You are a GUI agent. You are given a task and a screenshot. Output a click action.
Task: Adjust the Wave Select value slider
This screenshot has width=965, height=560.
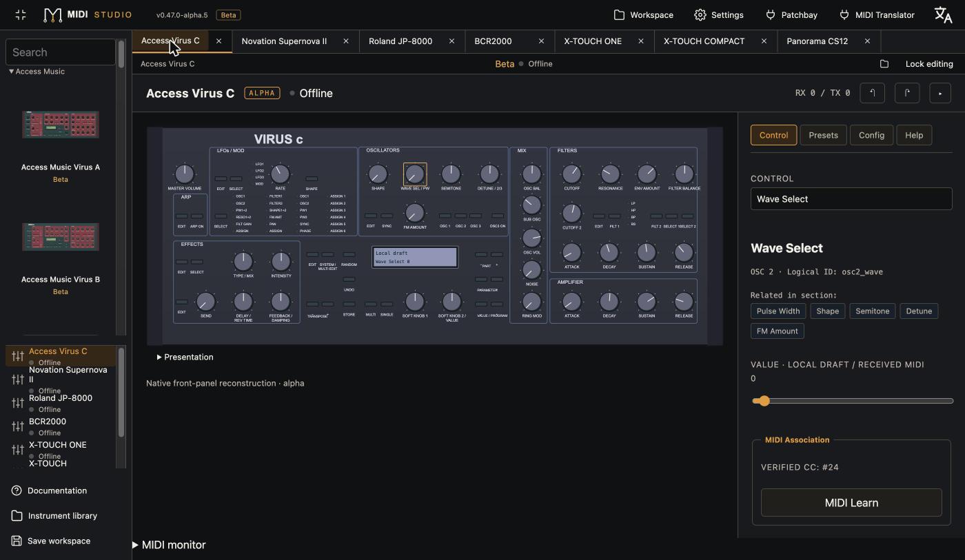[x=852, y=401]
